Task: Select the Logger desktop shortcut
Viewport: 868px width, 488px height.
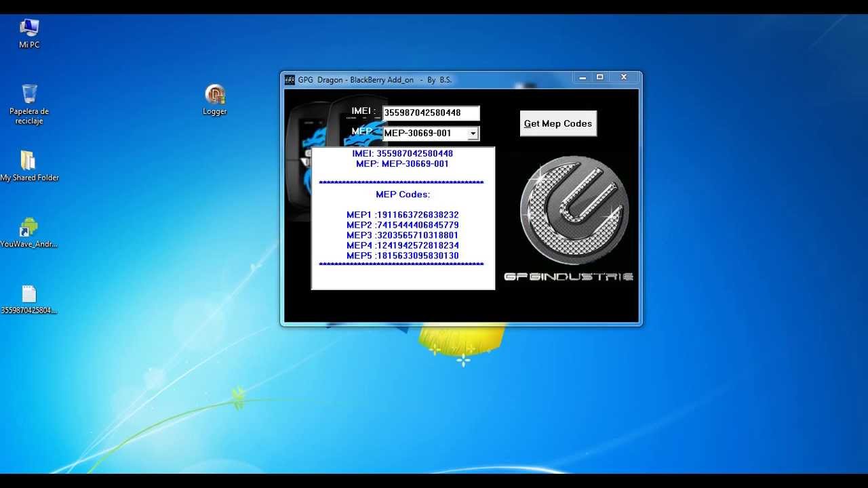Action: [215, 100]
